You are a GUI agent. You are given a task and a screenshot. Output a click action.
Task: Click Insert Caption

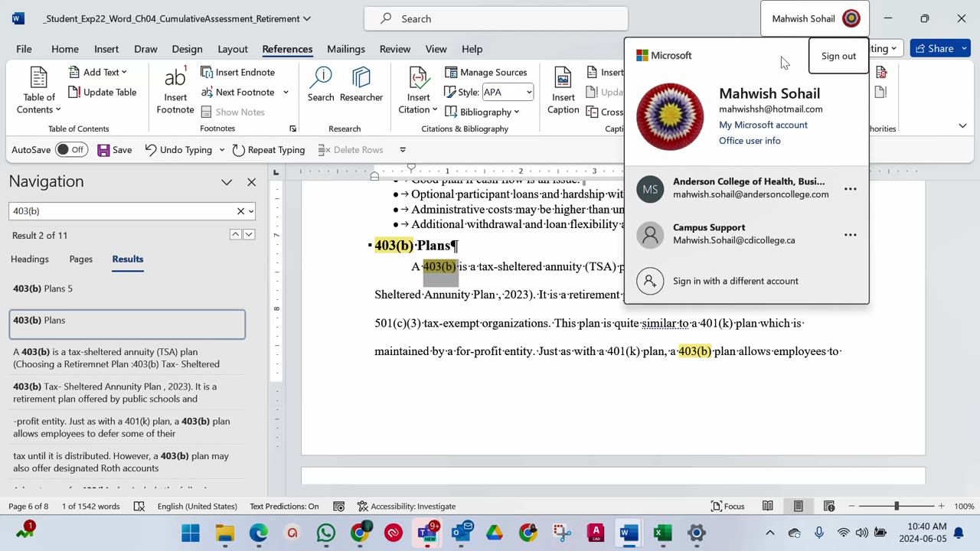(563, 90)
